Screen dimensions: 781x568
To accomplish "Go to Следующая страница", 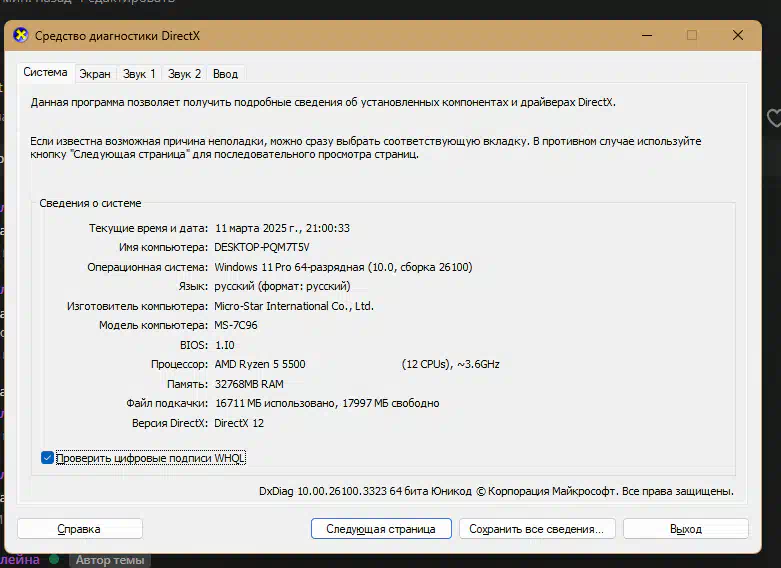I will click(381, 529).
